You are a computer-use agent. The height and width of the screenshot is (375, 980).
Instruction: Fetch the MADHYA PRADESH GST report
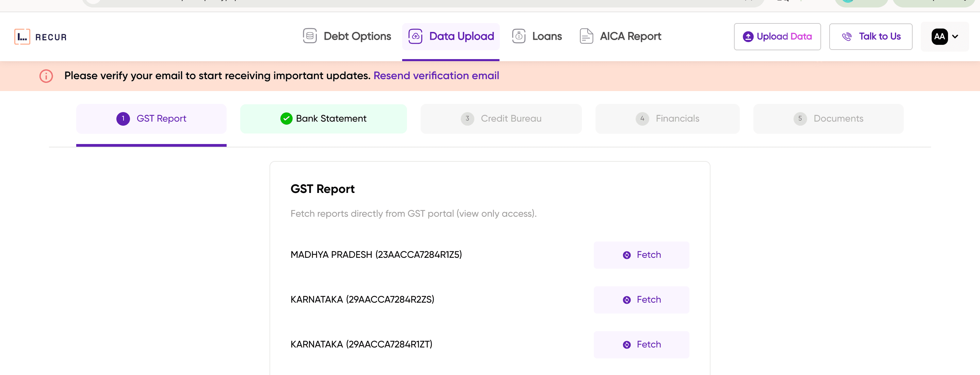[641, 255]
